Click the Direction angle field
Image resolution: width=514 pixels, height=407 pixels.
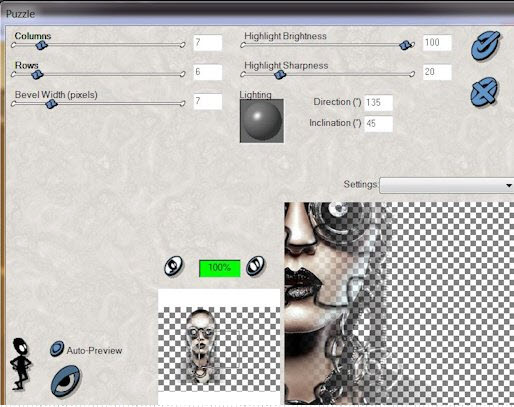tap(378, 103)
